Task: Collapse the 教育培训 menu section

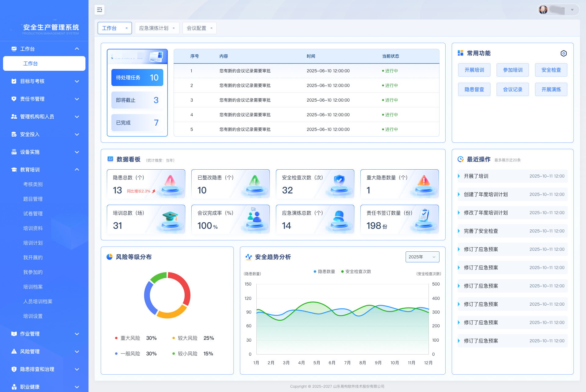Action: (77, 170)
